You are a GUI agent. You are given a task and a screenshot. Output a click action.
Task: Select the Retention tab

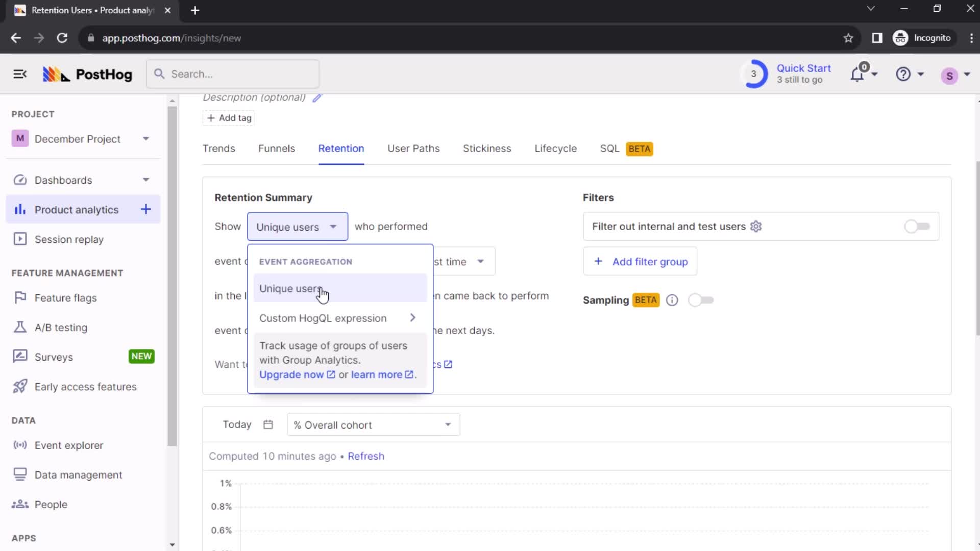(341, 148)
